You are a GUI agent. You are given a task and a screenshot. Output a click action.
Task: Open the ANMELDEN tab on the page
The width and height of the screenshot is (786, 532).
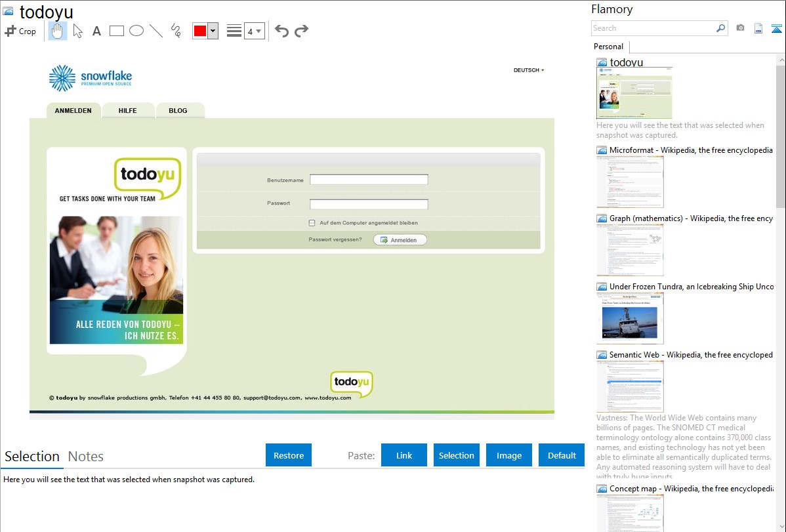73,111
